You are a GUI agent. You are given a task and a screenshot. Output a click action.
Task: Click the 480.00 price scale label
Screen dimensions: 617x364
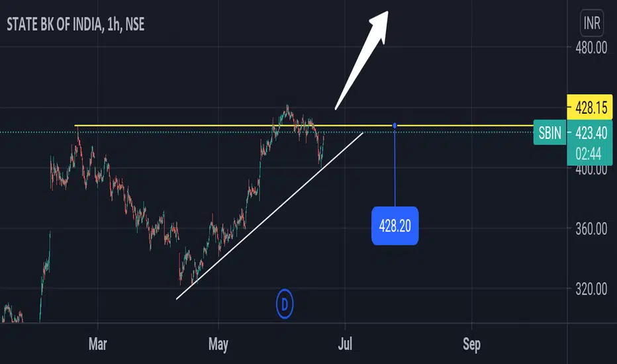(591, 48)
